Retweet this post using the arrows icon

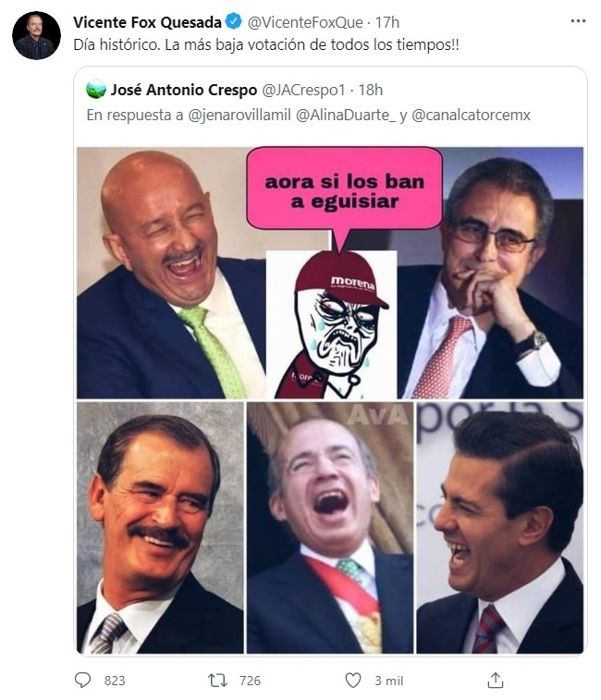tap(217, 681)
